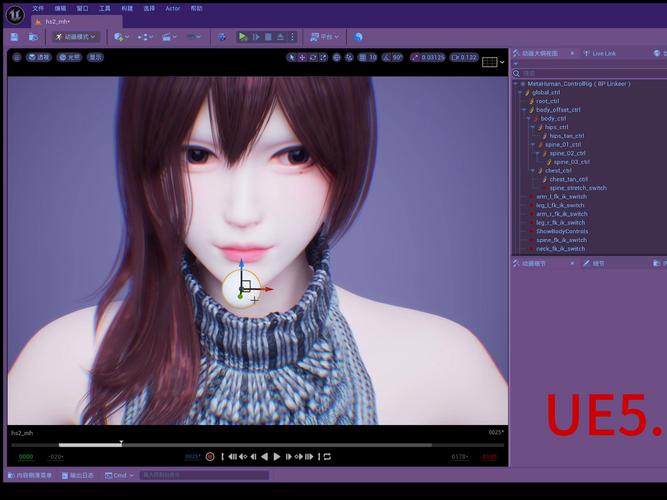Click the Unreal Engine logo icon
This screenshot has width=667, height=500.
point(14,14)
